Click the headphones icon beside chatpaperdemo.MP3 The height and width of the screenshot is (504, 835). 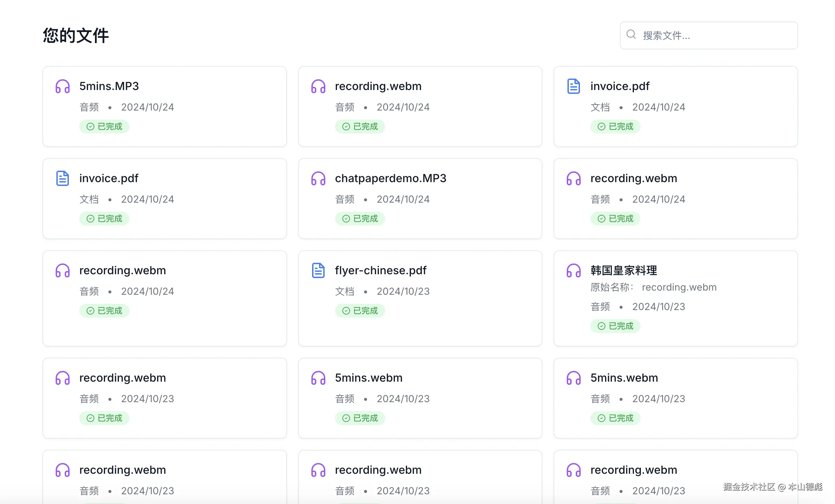pos(318,178)
